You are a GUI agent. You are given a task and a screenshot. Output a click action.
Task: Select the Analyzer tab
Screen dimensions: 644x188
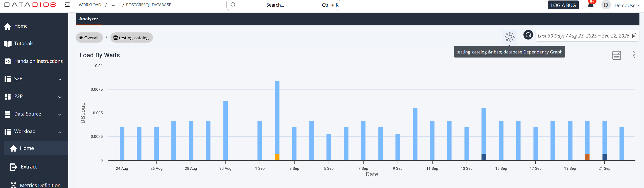click(x=89, y=19)
